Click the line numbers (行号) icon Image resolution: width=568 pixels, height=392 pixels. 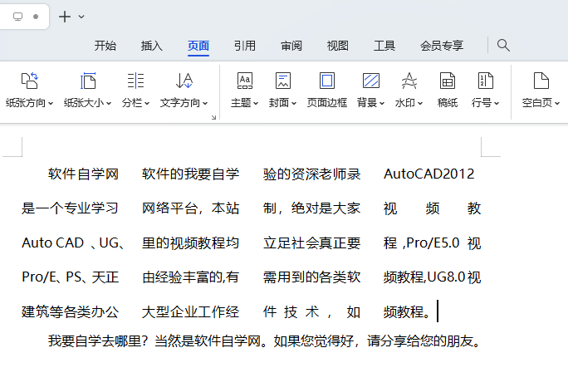coord(486,81)
